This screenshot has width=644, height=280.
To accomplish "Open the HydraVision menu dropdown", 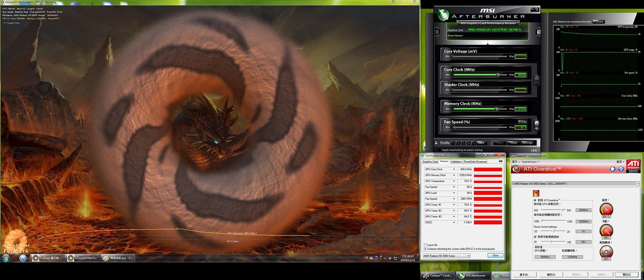I will [x=530, y=162].
